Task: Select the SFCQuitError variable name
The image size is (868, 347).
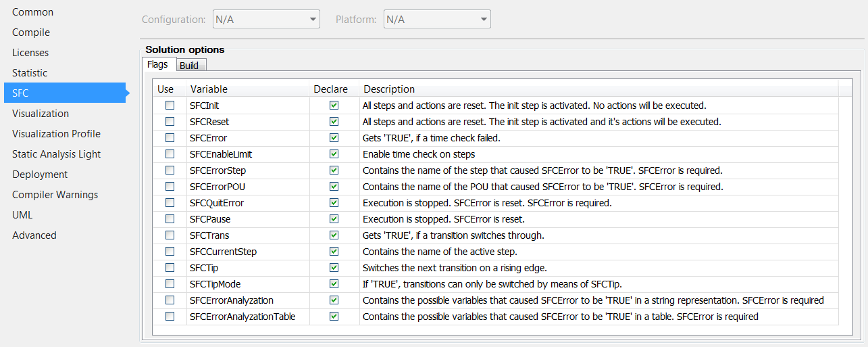Action: [217, 203]
